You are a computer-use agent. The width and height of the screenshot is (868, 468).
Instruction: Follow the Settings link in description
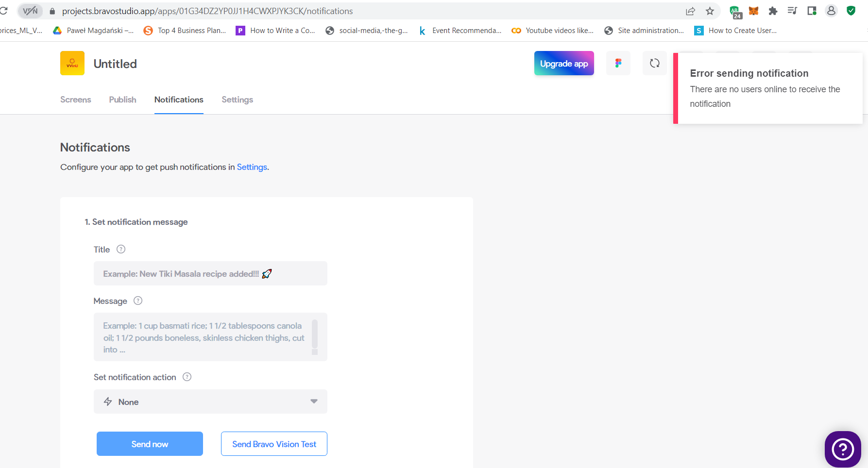[x=252, y=167]
